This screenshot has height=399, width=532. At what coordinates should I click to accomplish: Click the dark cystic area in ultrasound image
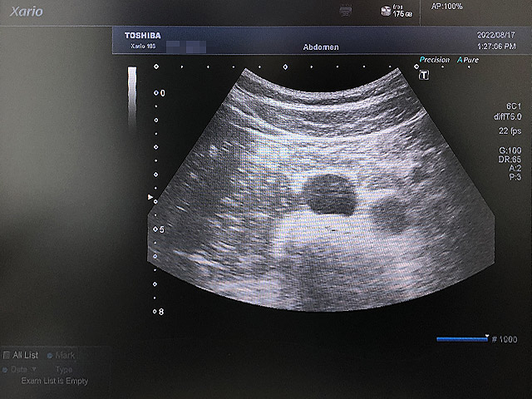(330, 195)
